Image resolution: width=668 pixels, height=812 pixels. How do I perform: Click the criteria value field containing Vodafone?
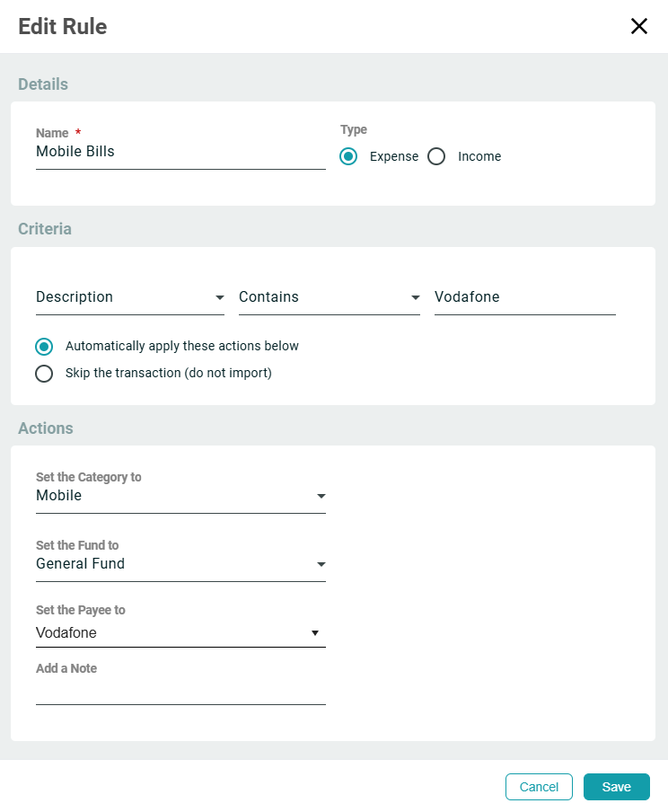[x=524, y=297]
